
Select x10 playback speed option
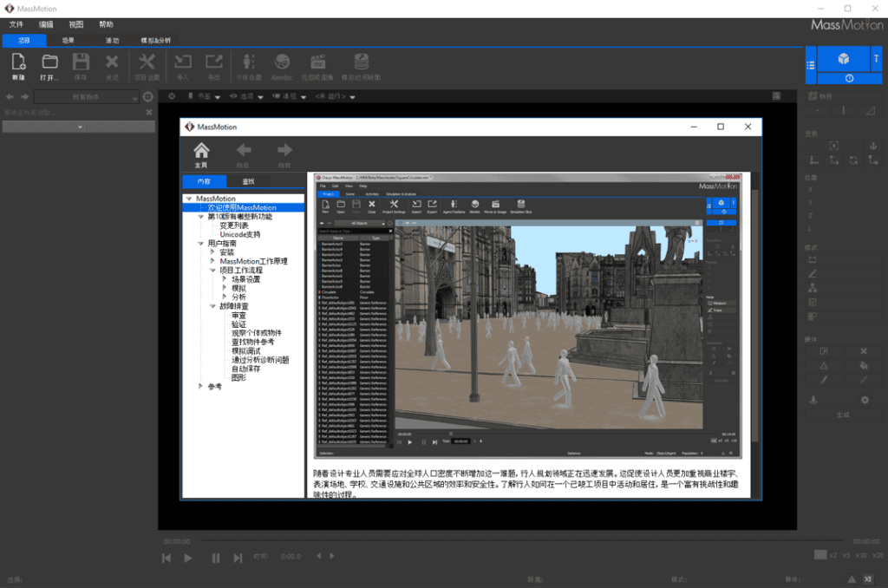(x=861, y=555)
